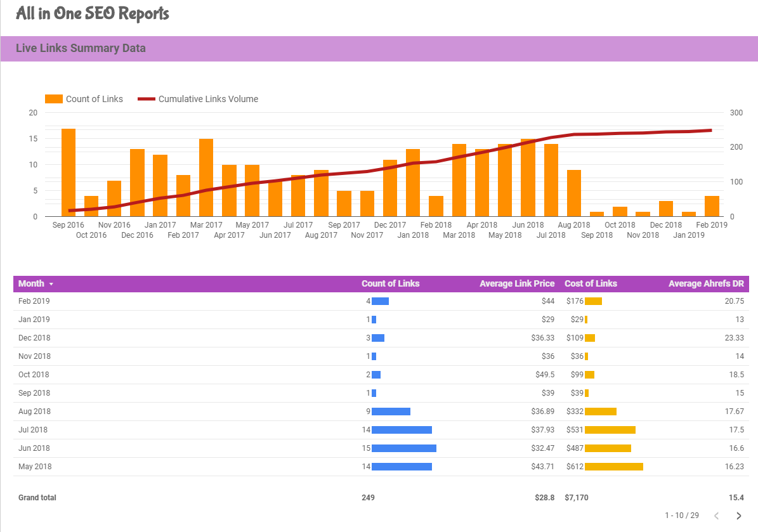Image resolution: width=758 pixels, height=532 pixels.
Task: Click the grand total 15.4 DR value
Action: point(736,498)
